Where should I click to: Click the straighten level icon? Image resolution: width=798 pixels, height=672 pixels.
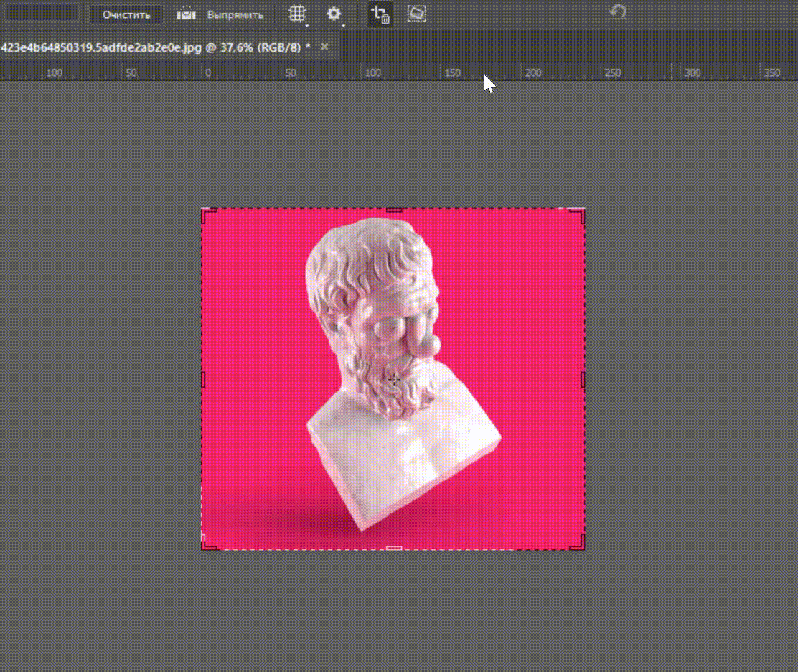[187, 14]
